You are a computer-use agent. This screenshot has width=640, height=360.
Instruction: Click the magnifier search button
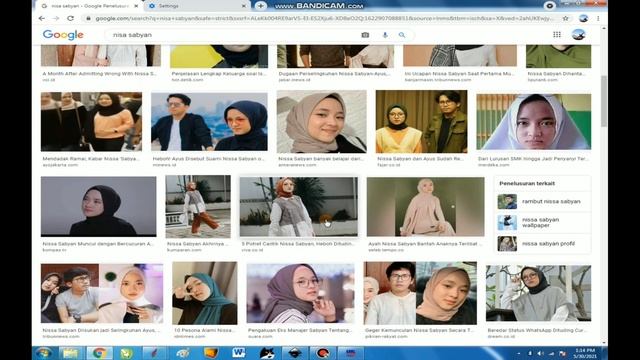coord(402,35)
